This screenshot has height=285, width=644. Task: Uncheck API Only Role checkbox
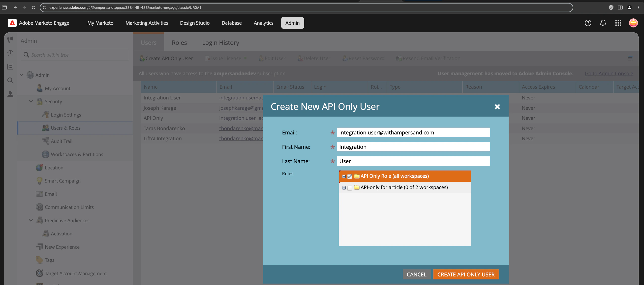click(x=349, y=176)
